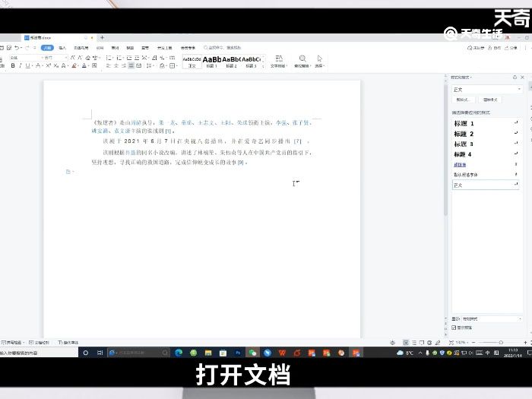Click the paragraph shading bucket icon
The height and width of the screenshot is (399, 532).
pyautogui.click(x=163, y=65)
